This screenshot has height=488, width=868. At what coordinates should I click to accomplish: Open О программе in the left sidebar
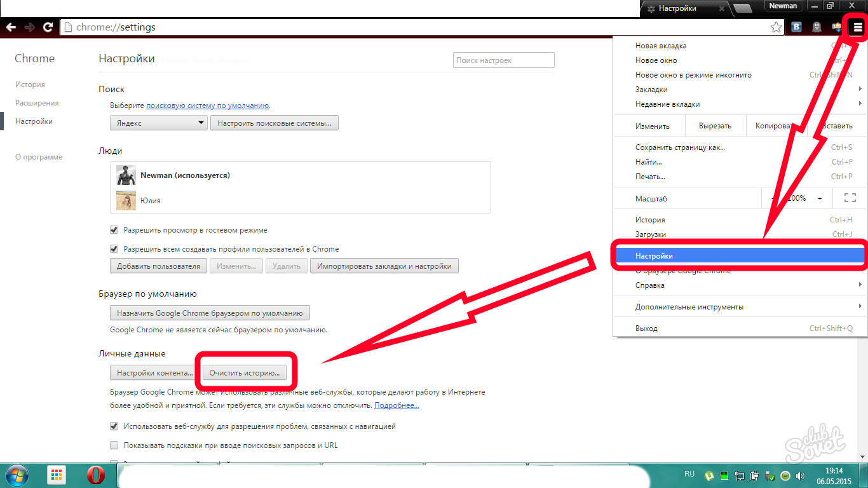39,157
